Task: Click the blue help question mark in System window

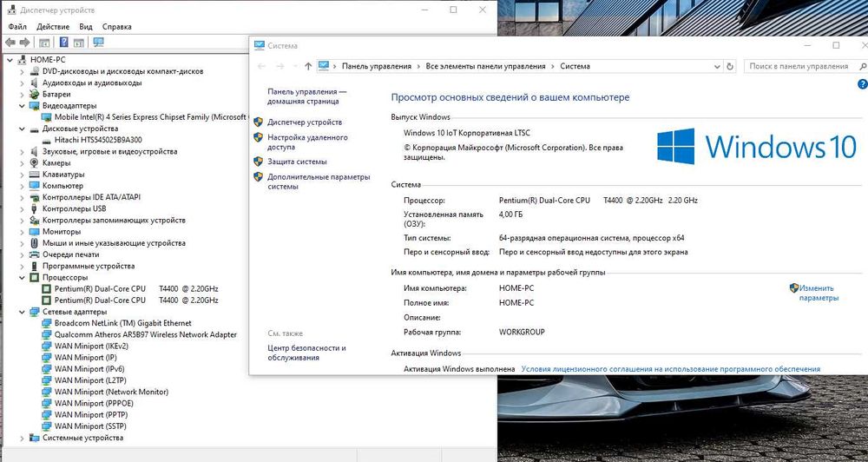Action: (863, 84)
